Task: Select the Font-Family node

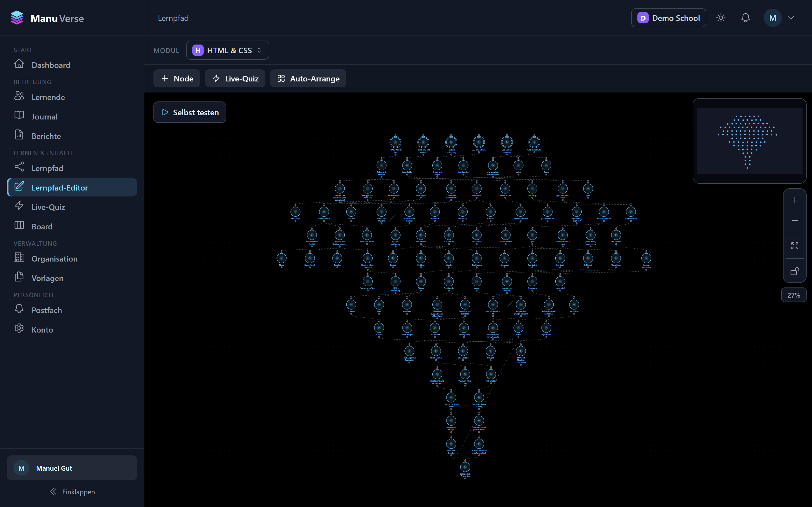Action: tap(449, 281)
